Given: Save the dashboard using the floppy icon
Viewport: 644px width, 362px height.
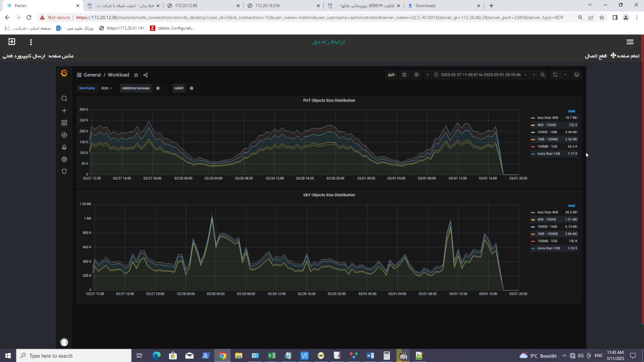Looking at the screenshot, I should [404, 75].
